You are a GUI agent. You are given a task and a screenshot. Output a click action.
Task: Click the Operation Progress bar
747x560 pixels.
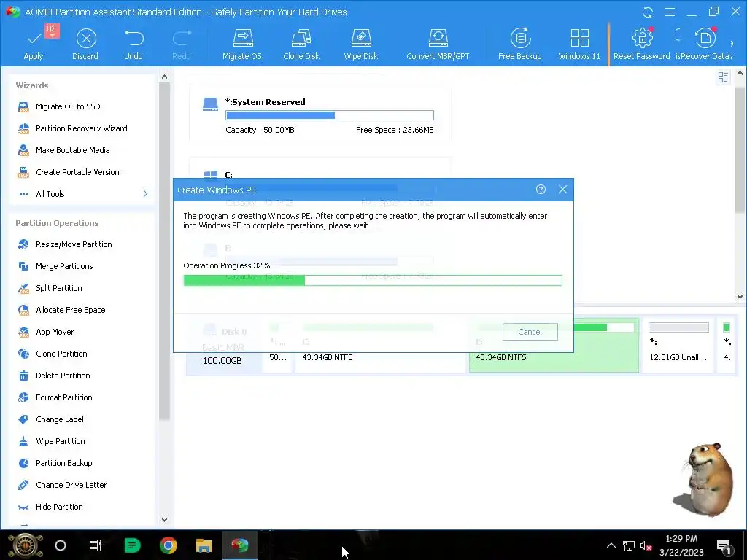click(373, 281)
